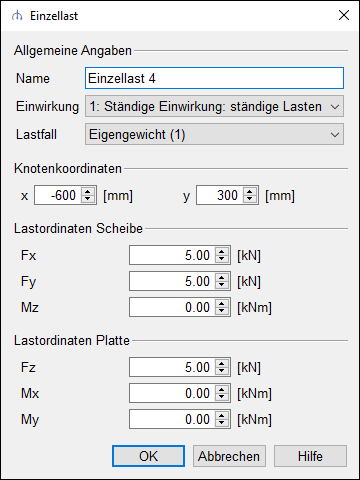Screen dimensions: 360x480
Task: Cancel with the Abbrechen button
Action: click(229, 456)
